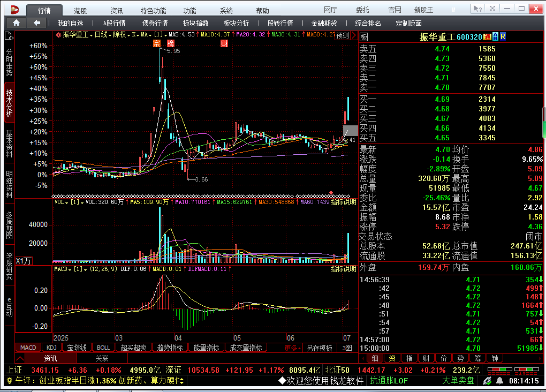Click the 通 badge next to 600320
Screen dimensions: 546x392
coord(487,36)
